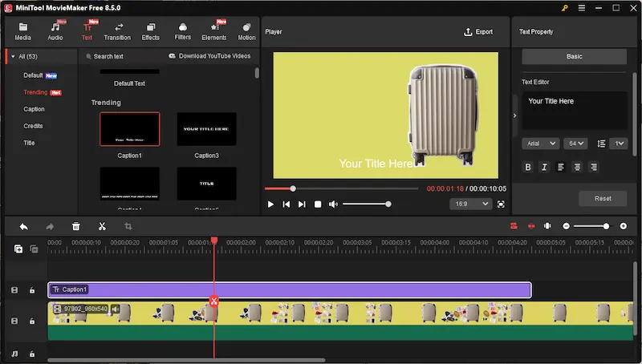Image resolution: width=642 pixels, height=364 pixels.
Task: Click the Undo arrow in timeline toolbar
Action: [x=23, y=227]
